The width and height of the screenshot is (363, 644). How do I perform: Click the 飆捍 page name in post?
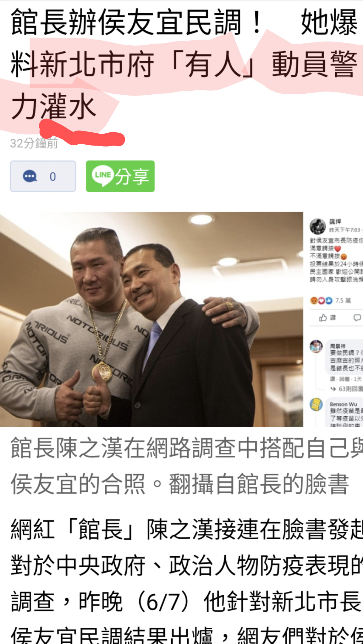click(x=335, y=221)
